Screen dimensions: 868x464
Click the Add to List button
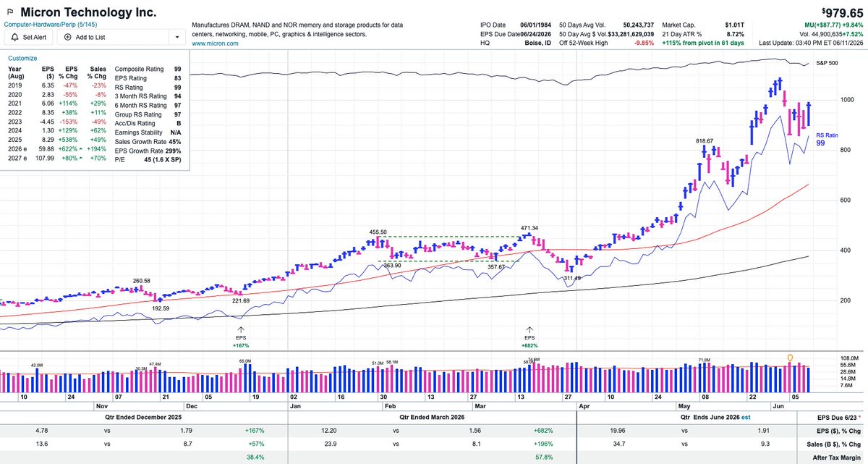coord(86,36)
